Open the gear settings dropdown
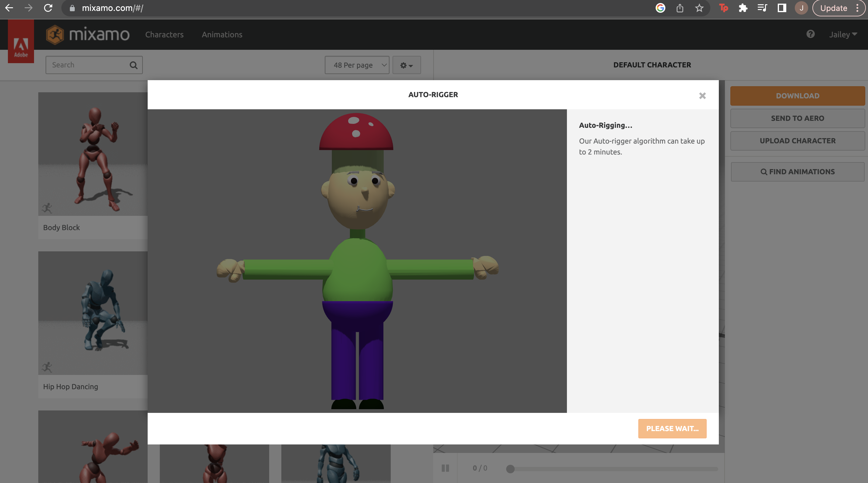The width and height of the screenshot is (868, 483). tap(407, 65)
